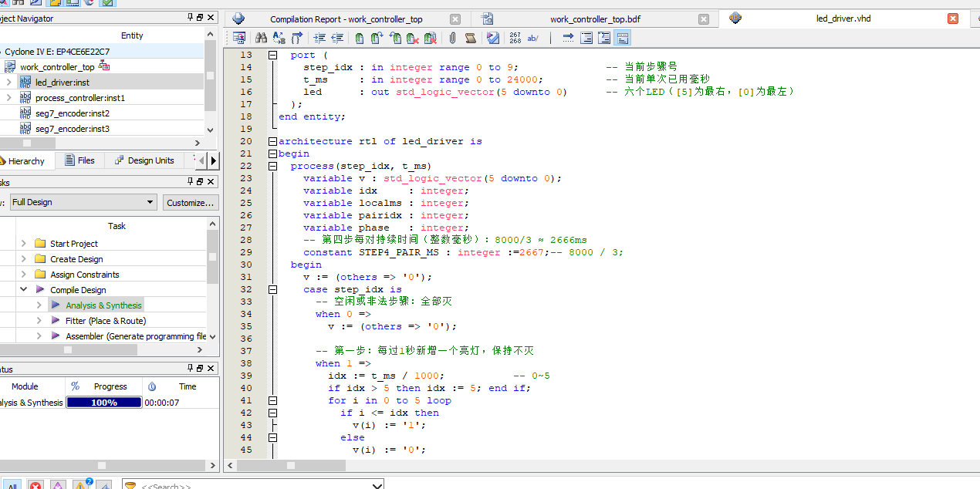Collapse code fold at line 41 loop
980x489 pixels.
pos(272,400)
